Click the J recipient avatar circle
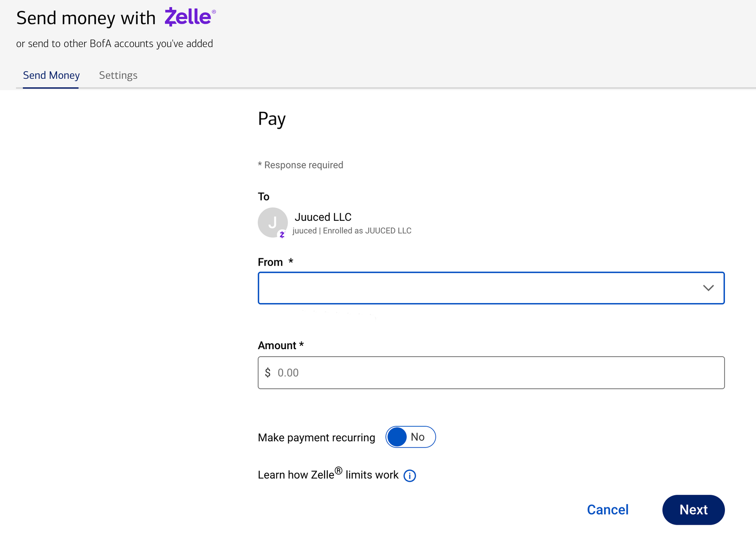Screen dimensions: 756x544 pyautogui.click(x=272, y=222)
